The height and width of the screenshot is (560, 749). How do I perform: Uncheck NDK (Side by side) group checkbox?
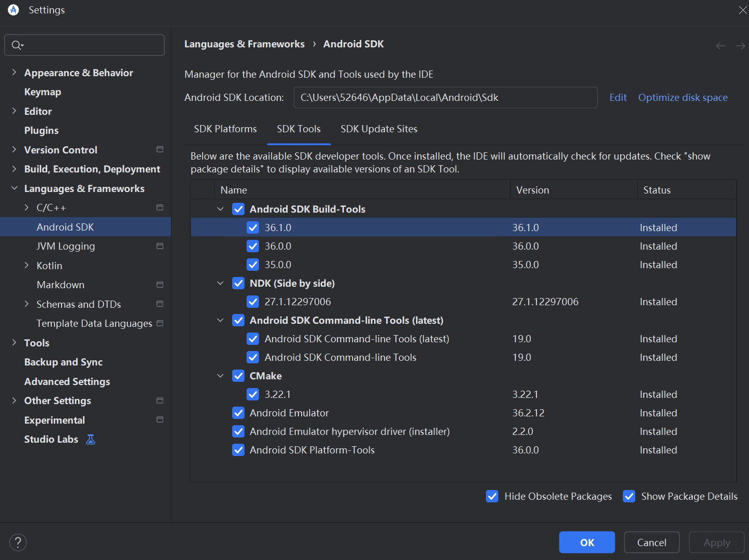[238, 283]
